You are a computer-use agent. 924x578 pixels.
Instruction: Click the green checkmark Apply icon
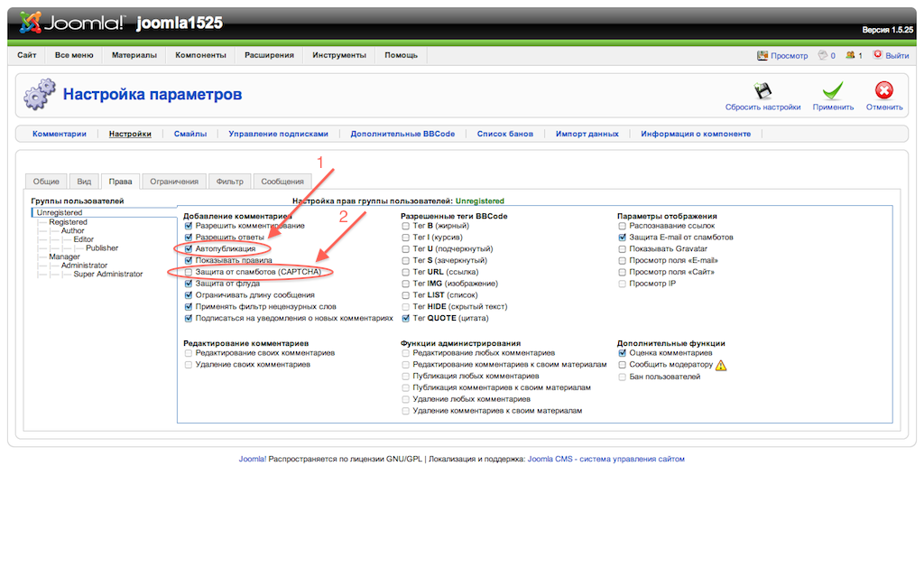coord(832,90)
